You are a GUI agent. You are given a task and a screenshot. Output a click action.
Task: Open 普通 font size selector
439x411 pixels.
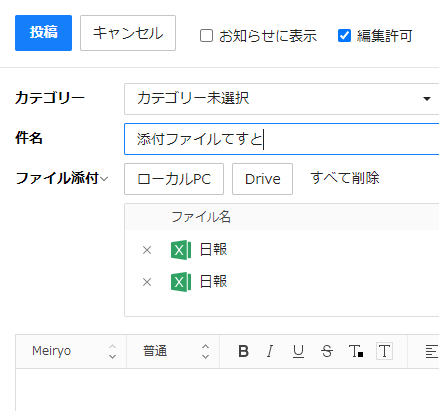click(173, 351)
